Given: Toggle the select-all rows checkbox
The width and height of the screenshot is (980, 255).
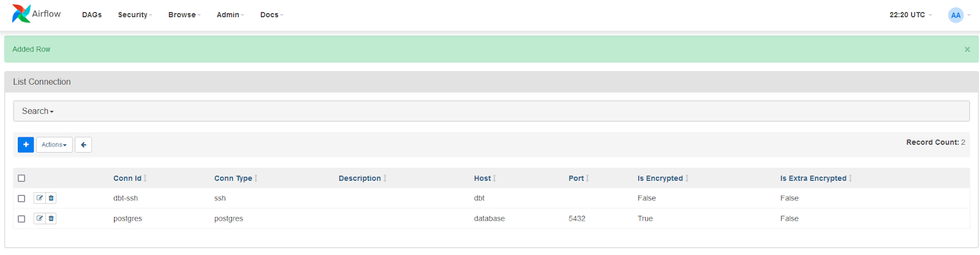Looking at the screenshot, I should 21,178.
